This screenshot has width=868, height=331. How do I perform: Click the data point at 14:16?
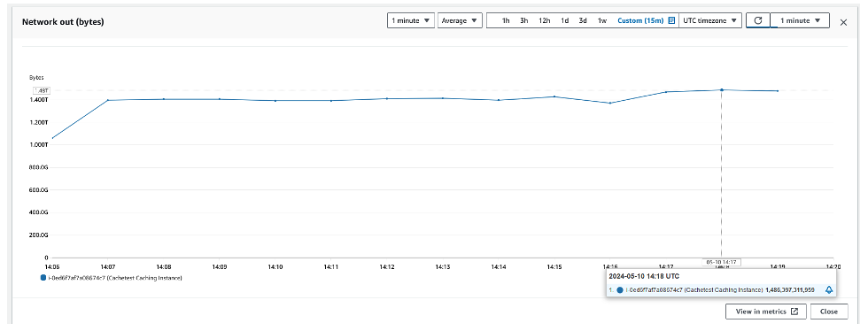(x=610, y=103)
